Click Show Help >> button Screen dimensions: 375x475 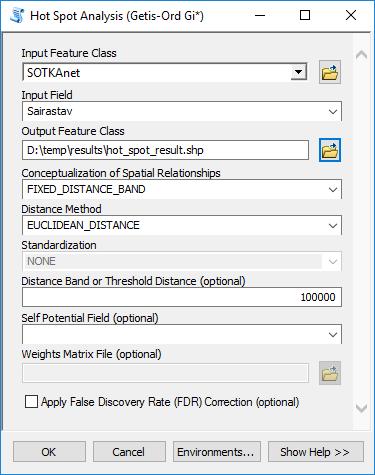coord(316,452)
